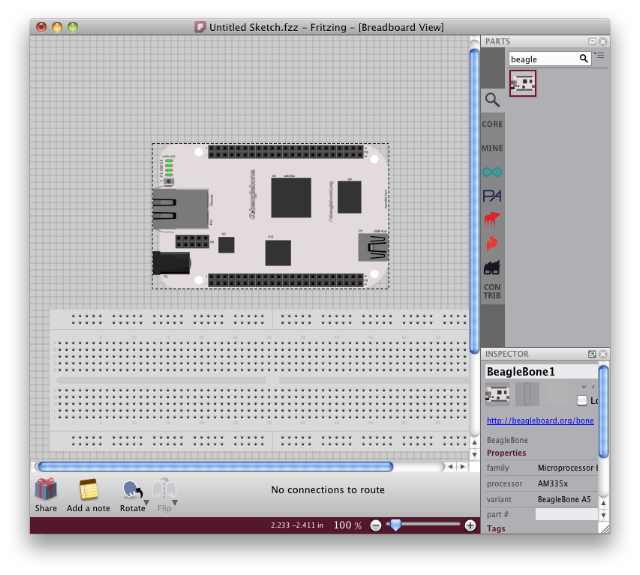Click the canvas horizontal scrollbar thumb
Screen dimensions: 640x575
[x=216, y=467]
